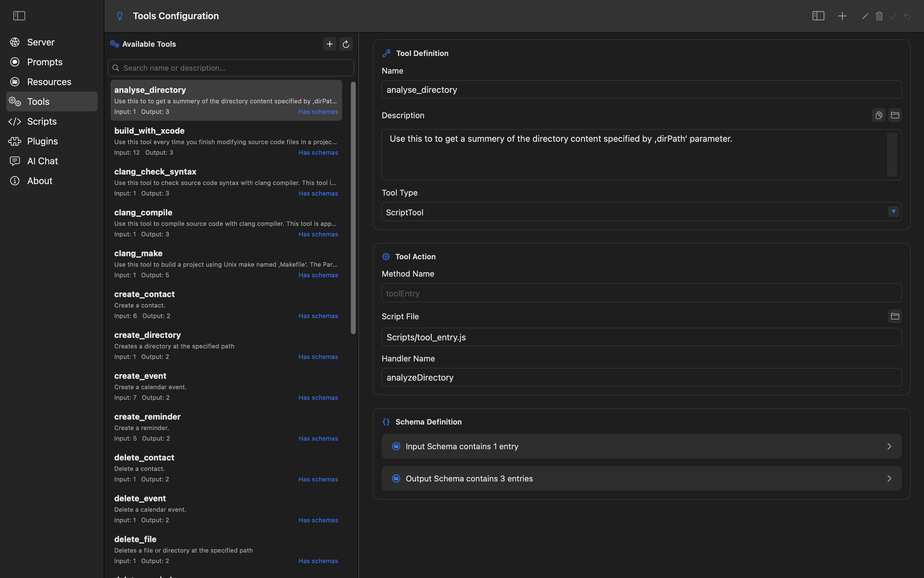The width and height of the screenshot is (924, 578).
Task: Click the Handler Name analyzeDirectory field
Action: point(641,377)
